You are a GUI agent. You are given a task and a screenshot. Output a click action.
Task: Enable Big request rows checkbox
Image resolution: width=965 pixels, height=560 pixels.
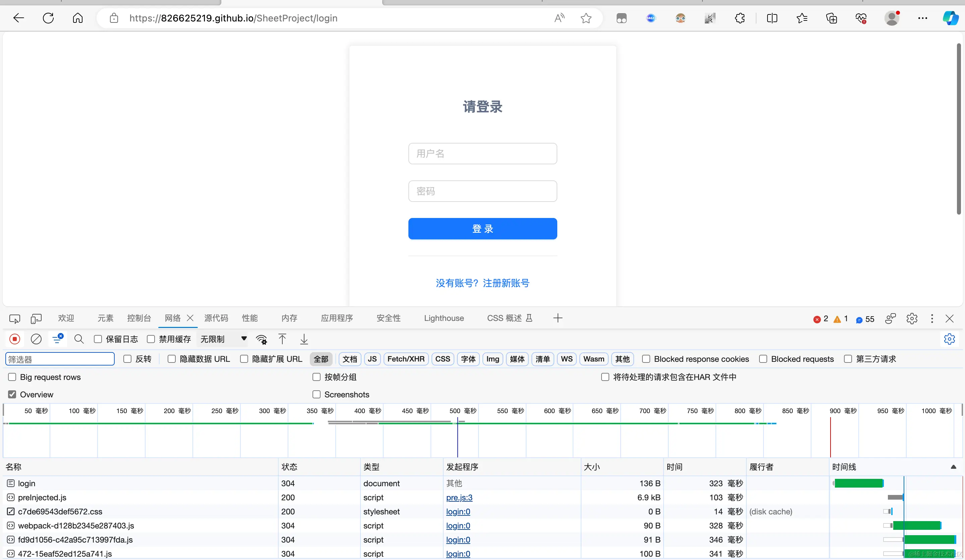click(12, 377)
